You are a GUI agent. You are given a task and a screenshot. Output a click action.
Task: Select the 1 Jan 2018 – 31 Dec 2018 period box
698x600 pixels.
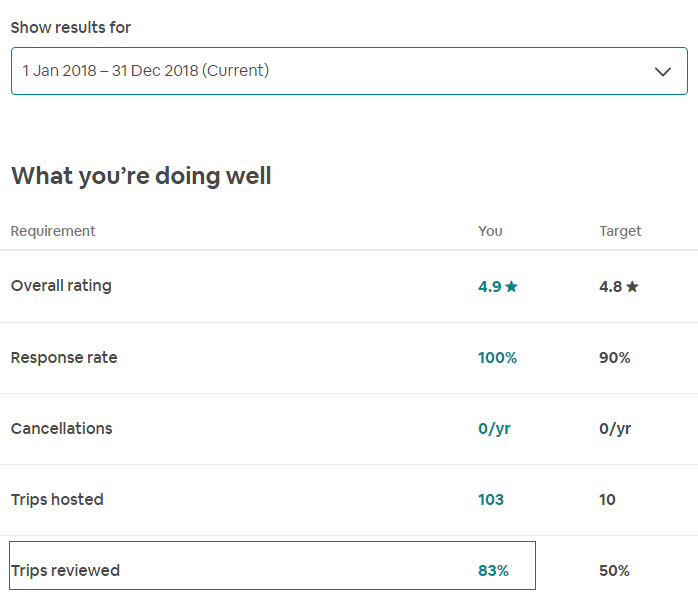[300, 71]
